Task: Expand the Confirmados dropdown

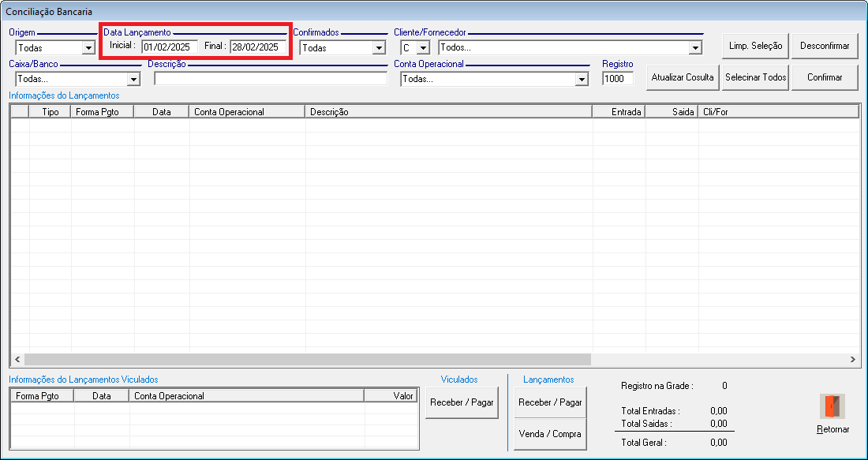Action: point(378,48)
